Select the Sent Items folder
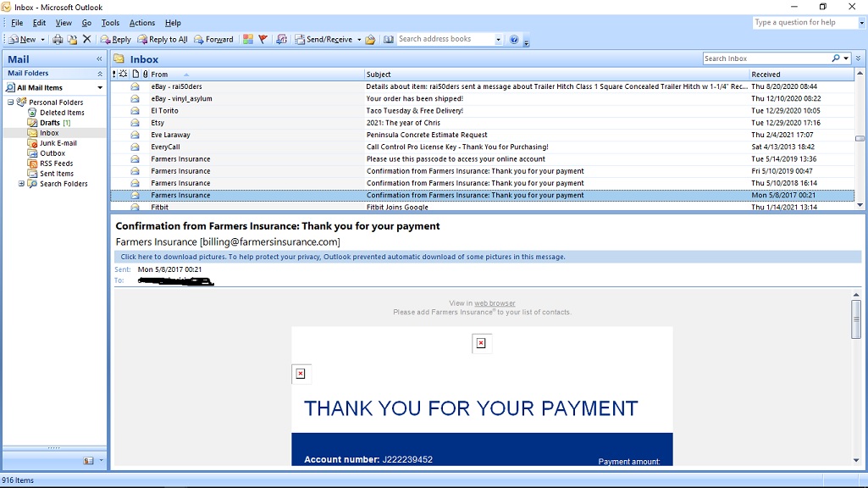This screenshot has height=488, width=868. (57, 174)
